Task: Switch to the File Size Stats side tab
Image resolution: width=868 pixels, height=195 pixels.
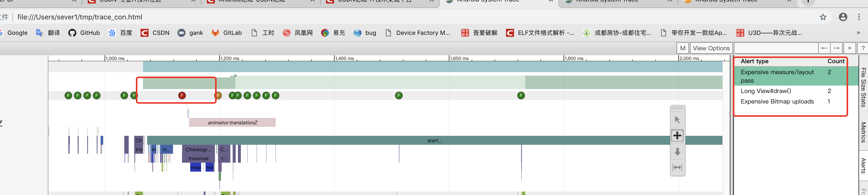Action: click(x=863, y=87)
